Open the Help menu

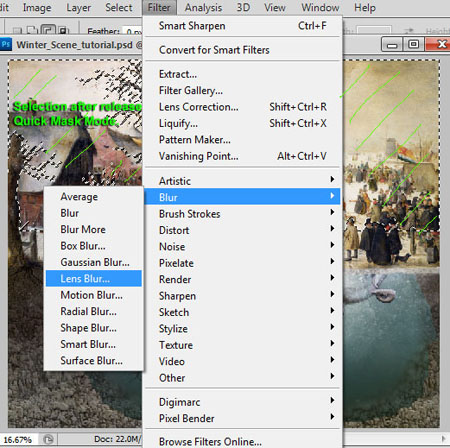click(365, 7)
